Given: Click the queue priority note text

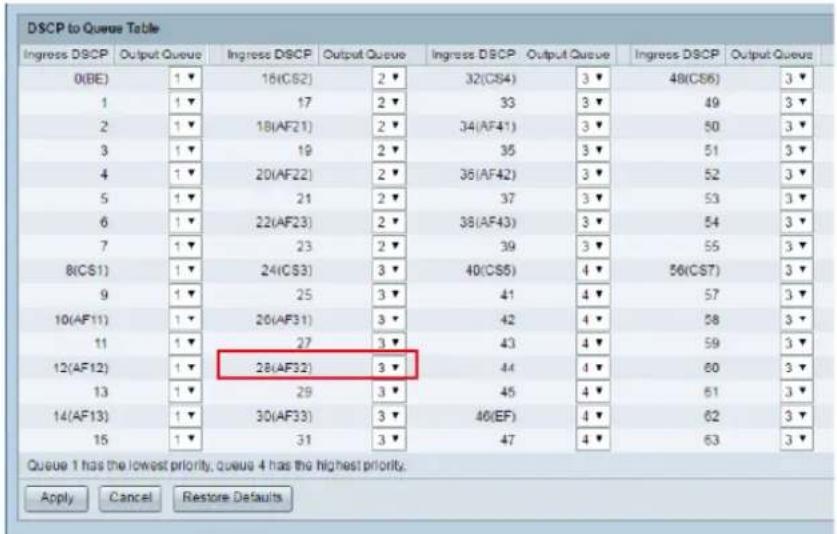Looking at the screenshot, I should click(x=216, y=466).
